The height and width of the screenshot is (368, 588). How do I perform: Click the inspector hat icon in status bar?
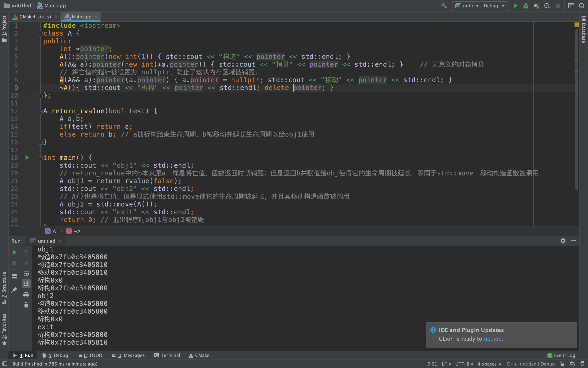click(x=582, y=364)
